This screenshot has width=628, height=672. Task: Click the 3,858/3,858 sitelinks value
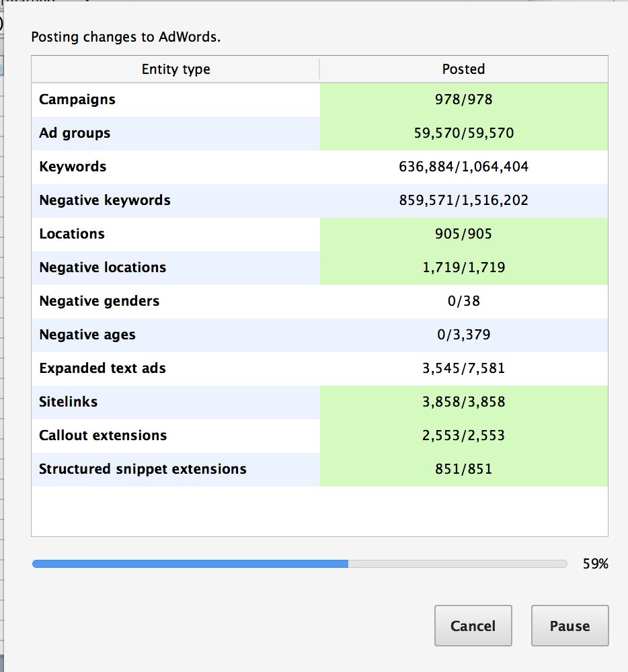[x=463, y=402]
